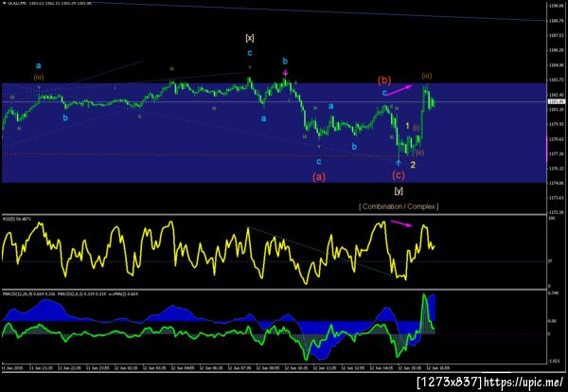Select the orange-red (b) wave label
This screenshot has width=568, height=392.
[384, 80]
